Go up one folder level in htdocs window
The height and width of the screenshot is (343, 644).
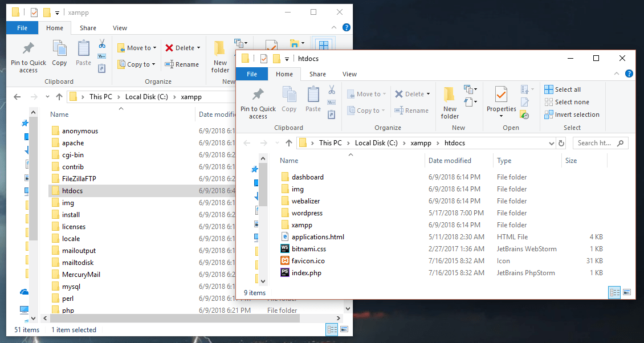(x=289, y=143)
